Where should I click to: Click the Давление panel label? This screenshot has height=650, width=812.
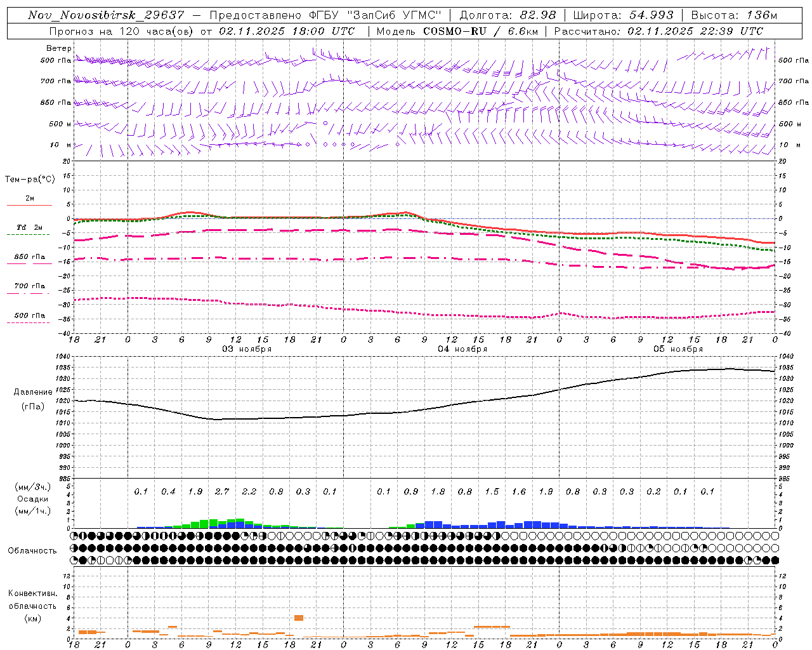coord(33,392)
